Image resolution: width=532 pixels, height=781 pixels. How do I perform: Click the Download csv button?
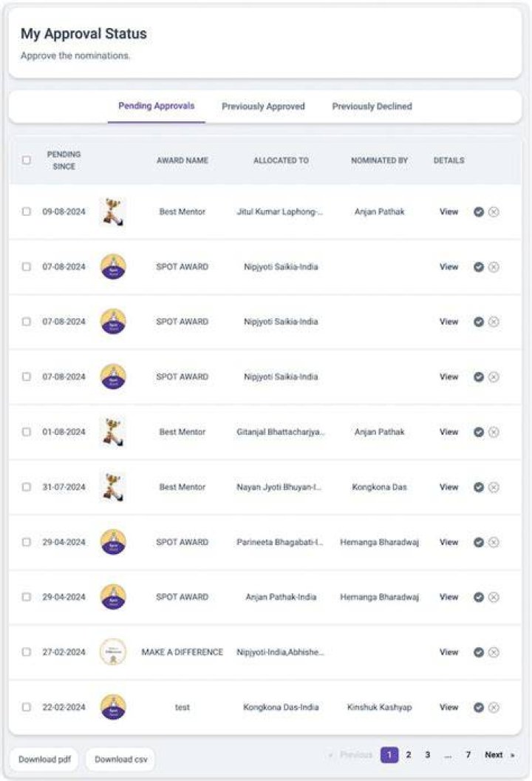(x=121, y=759)
